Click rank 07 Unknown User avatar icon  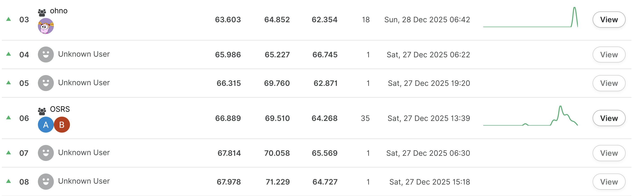(x=46, y=153)
